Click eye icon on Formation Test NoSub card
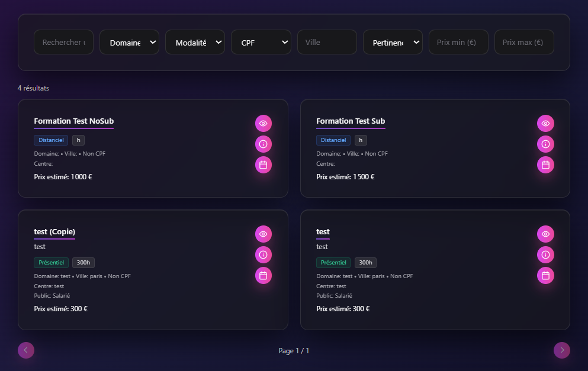This screenshot has height=371, width=588. (x=264, y=123)
